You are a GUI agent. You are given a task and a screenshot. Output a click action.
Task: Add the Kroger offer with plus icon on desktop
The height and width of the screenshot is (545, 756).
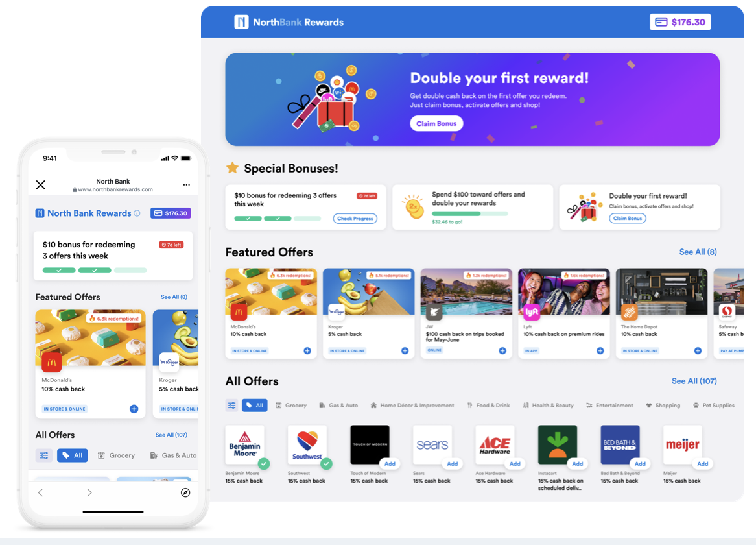click(x=405, y=350)
